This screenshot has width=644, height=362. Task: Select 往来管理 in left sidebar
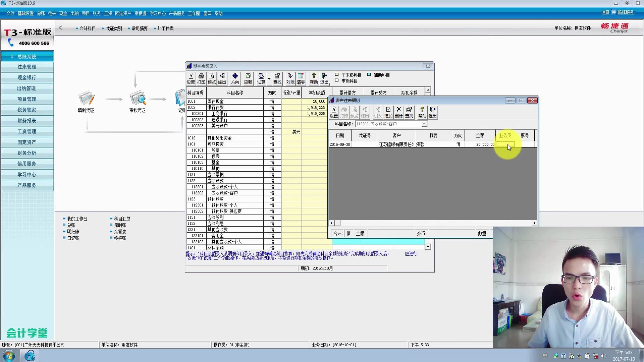click(x=27, y=67)
